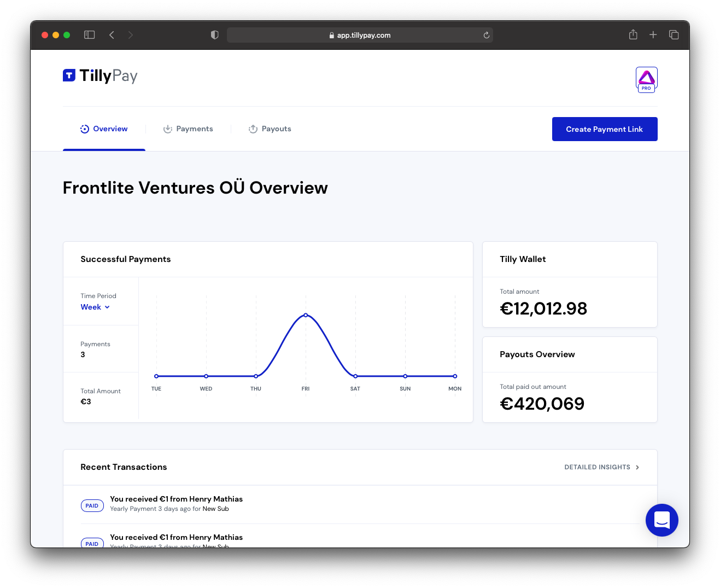Open the chat support bubble
Image resolution: width=720 pixels, height=588 pixels.
click(x=662, y=520)
